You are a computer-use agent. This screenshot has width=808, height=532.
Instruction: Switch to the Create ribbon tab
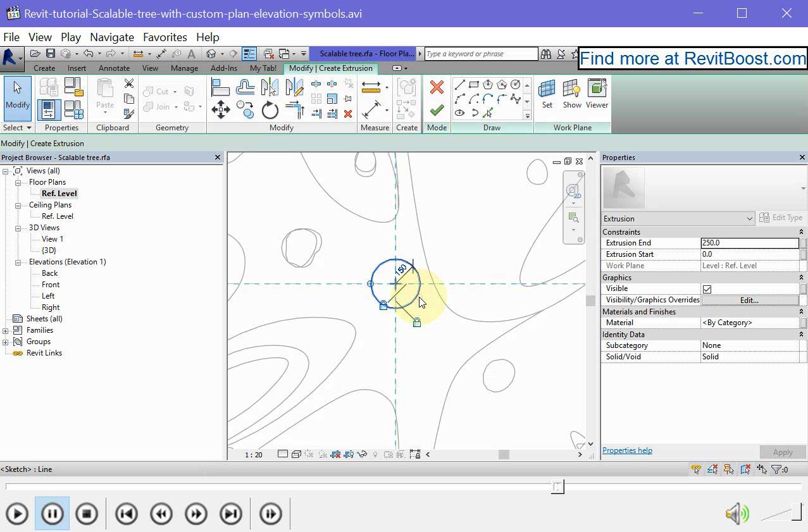[44, 68]
